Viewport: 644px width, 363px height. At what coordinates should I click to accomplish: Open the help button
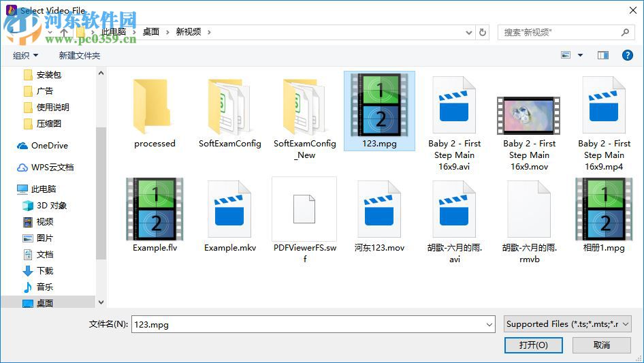628,55
